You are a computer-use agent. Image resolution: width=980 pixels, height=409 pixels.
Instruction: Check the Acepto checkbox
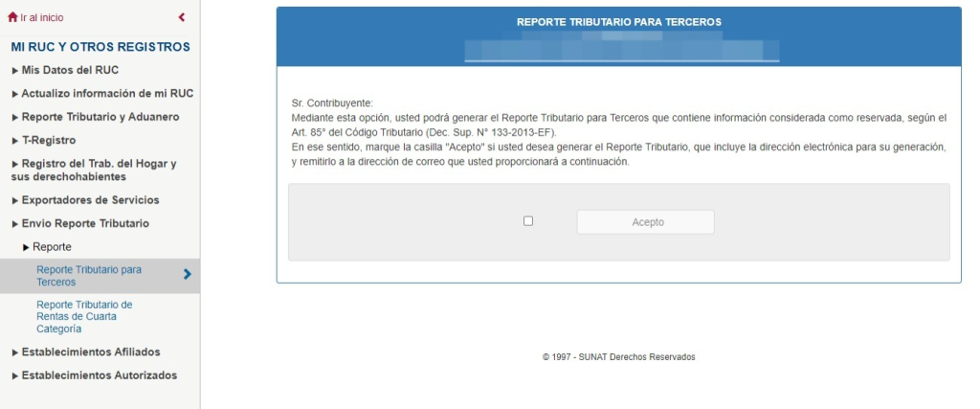point(528,221)
